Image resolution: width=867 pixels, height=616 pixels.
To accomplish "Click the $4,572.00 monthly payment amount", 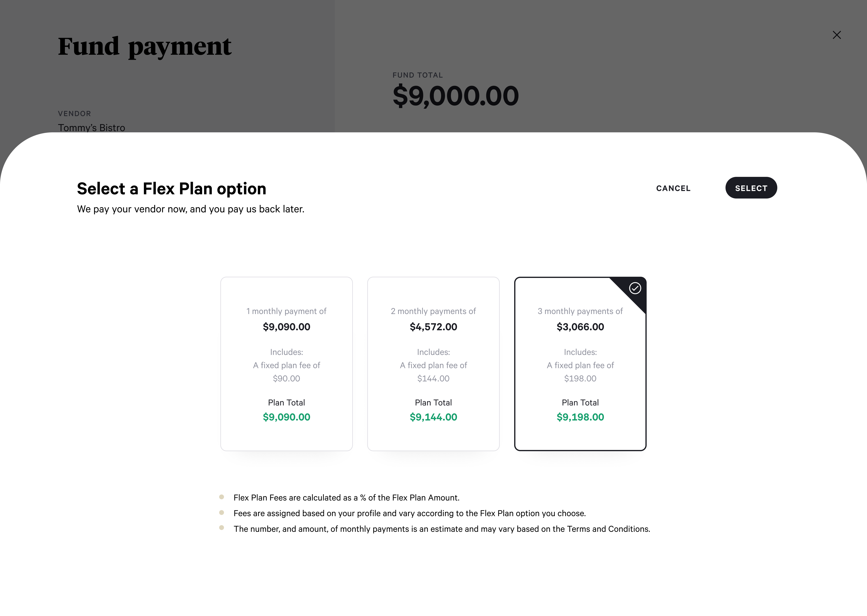I will coord(433,327).
